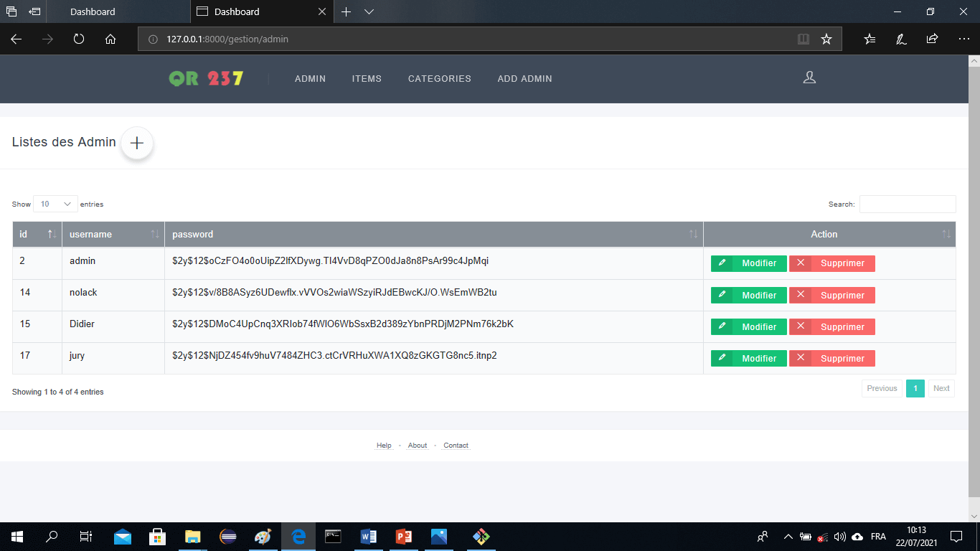Click the browser refresh icon
The image size is (980, 551).
click(x=79, y=39)
